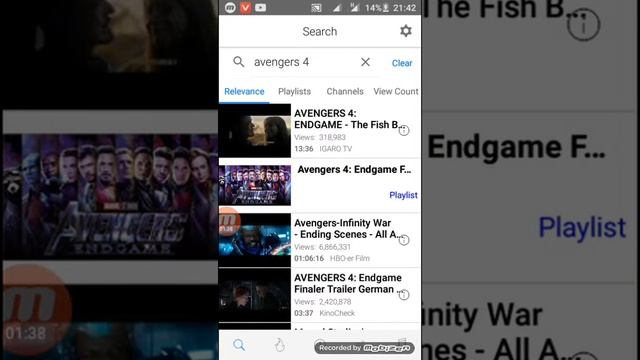Tap the YouTube notification icon in status bar

pyautogui.click(x=260, y=7)
